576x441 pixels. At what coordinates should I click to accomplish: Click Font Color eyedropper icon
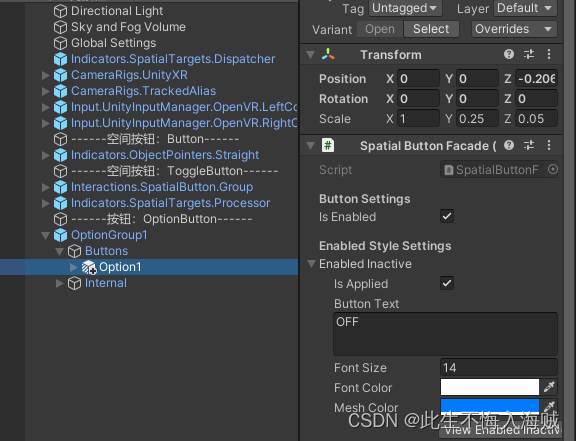click(549, 387)
